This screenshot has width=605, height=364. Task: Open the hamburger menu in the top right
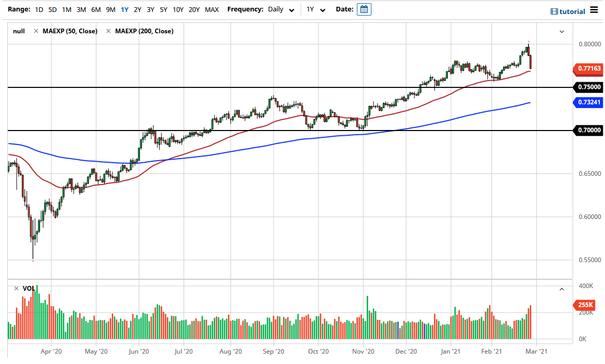pyautogui.click(x=594, y=10)
